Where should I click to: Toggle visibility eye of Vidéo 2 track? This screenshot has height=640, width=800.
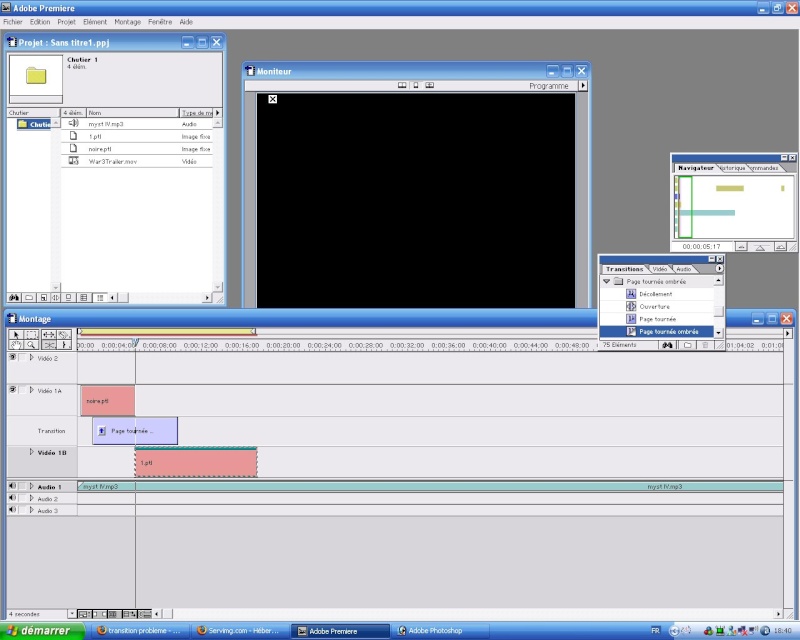coord(13,357)
